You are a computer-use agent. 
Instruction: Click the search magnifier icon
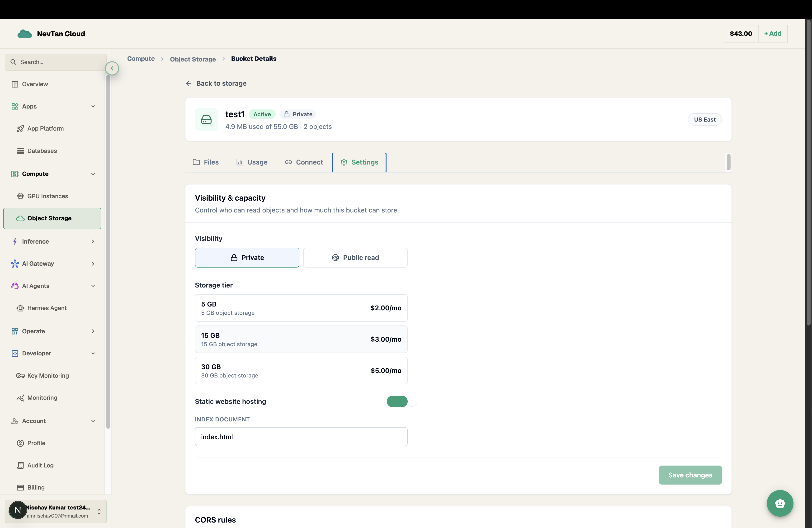[x=13, y=62]
